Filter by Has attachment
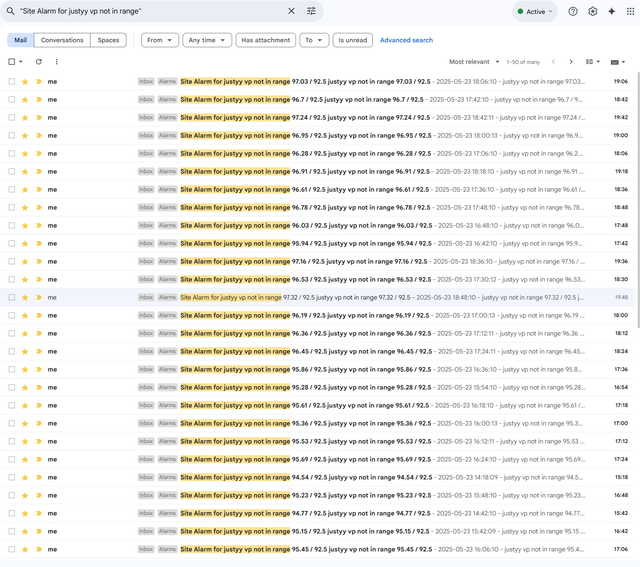Image resolution: width=640 pixels, height=567 pixels. [x=265, y=40]
